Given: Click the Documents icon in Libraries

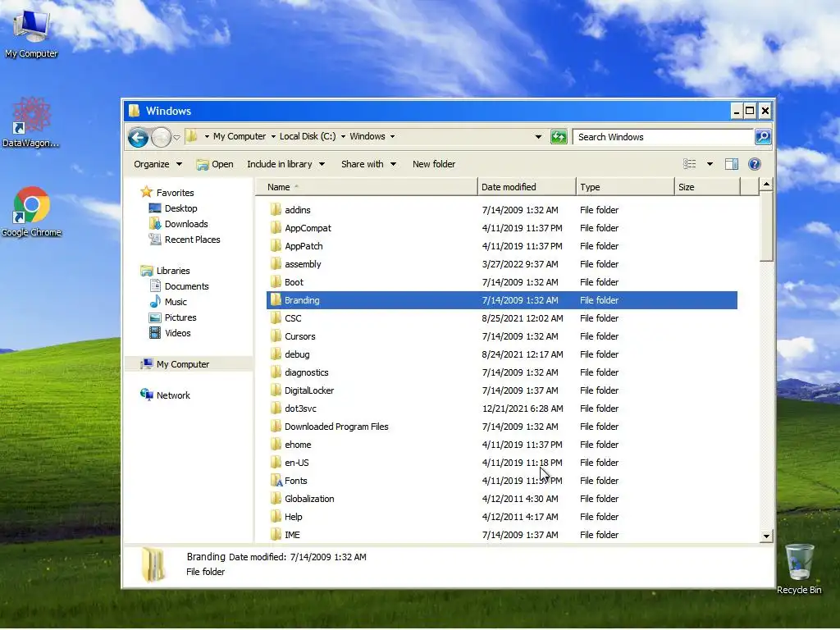Looking at the screenshot, I should pyautogui.click(x=155, y=285).
